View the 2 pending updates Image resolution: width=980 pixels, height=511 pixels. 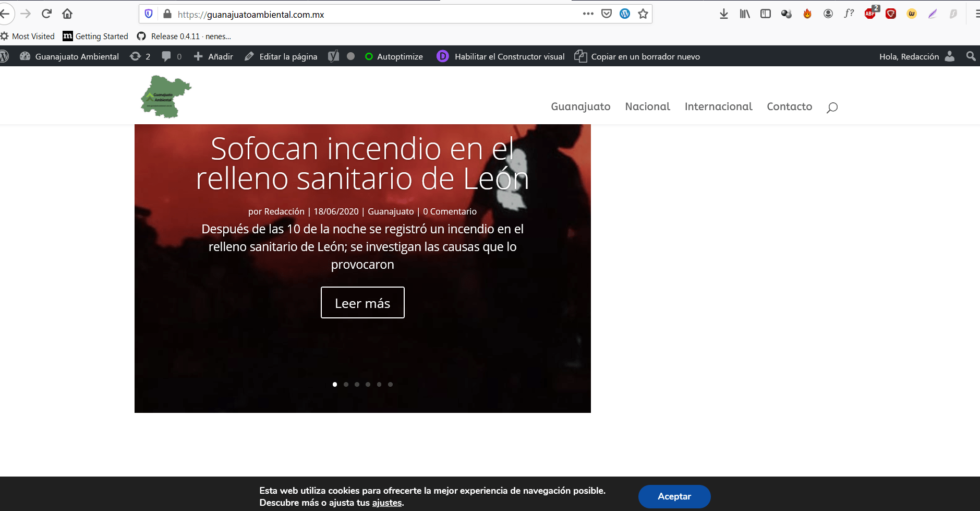[140, 56]
